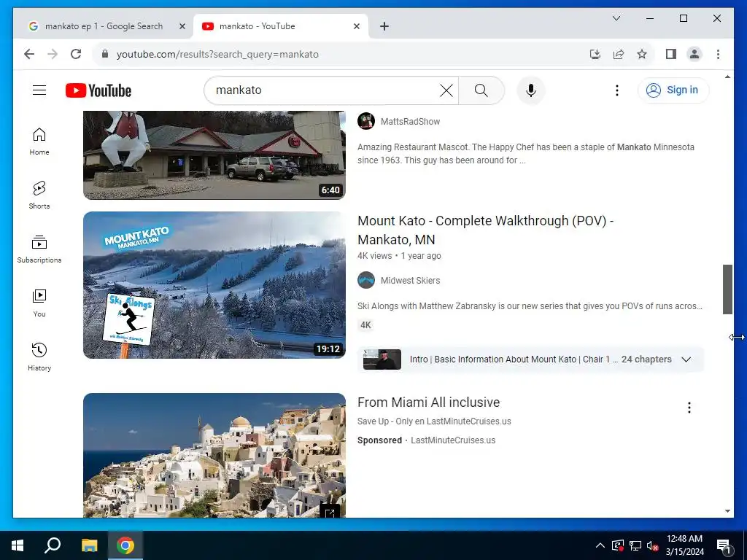The height and width of the screenshot is (560, 747).
Task: Open Subscriptions in the sidebar
Action: coord(39,249)
